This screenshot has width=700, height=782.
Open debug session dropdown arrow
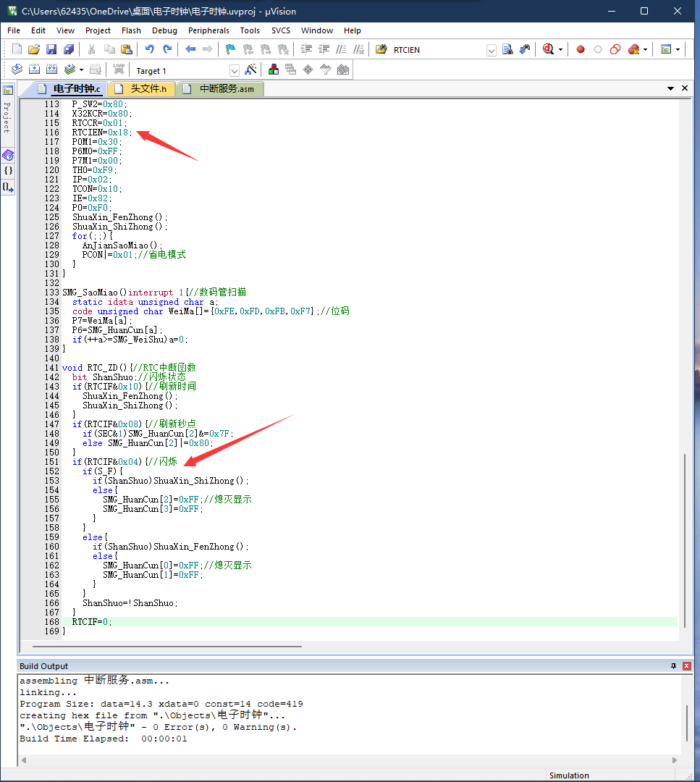(x=560, y=50)
